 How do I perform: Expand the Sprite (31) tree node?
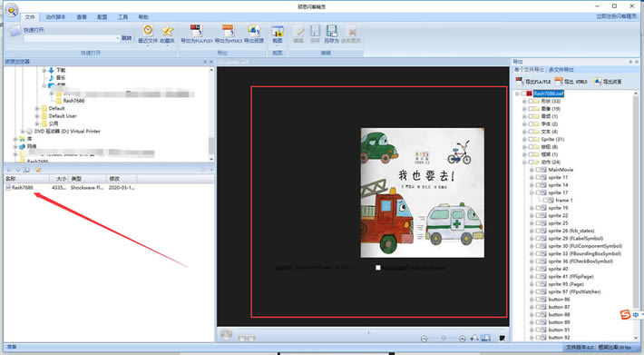(524, 139)
